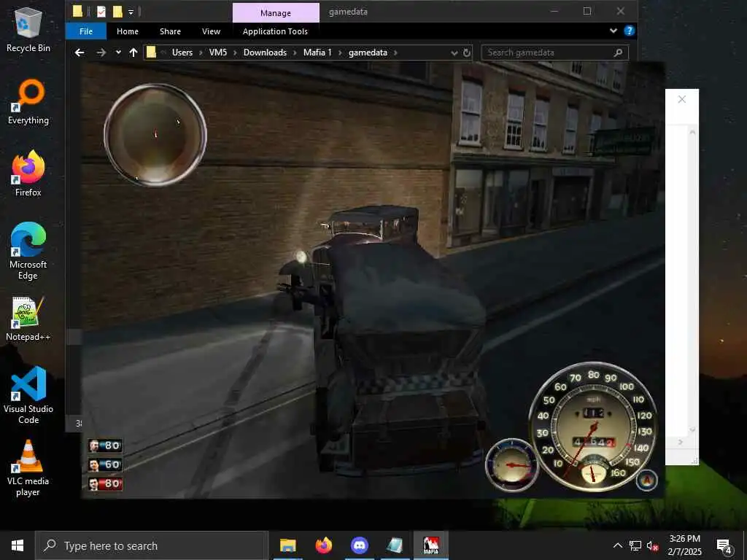The width and height of the screenshot is (747, 560).
Task: Launch the Everything search shortcut
Action: pyautogui.click(x=28, y=102)
